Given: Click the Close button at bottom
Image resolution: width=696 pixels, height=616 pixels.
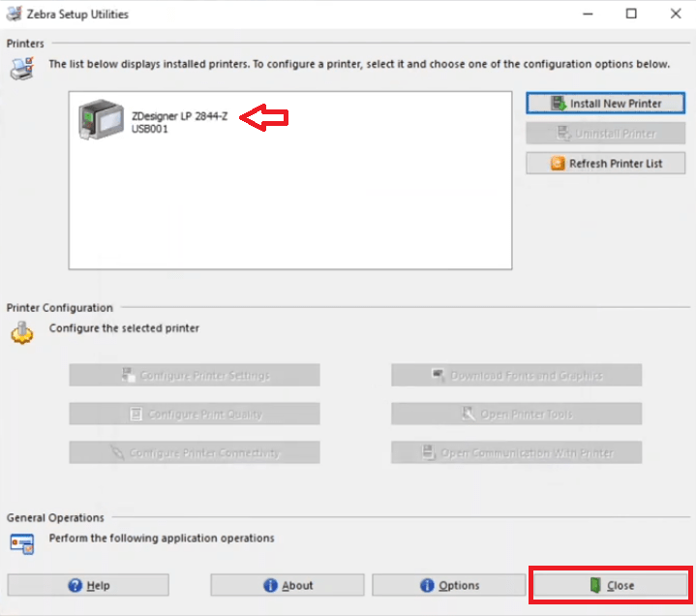Looking at the screenshot, I should [611, 585].
